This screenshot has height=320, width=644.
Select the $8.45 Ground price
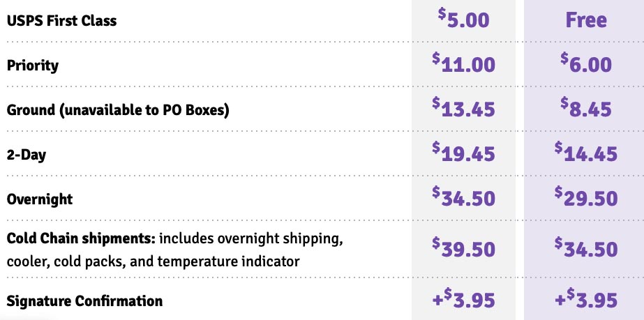coord(586,108)
